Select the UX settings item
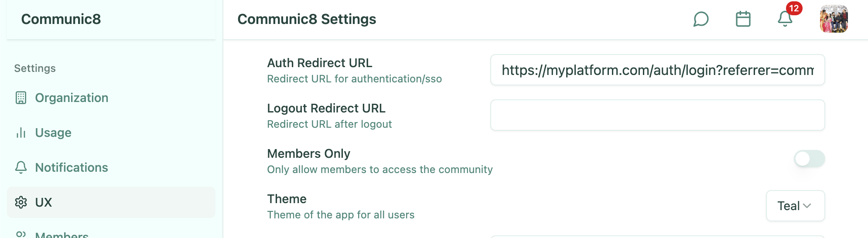This screenshot has width=868, height=238. (44, 202)
